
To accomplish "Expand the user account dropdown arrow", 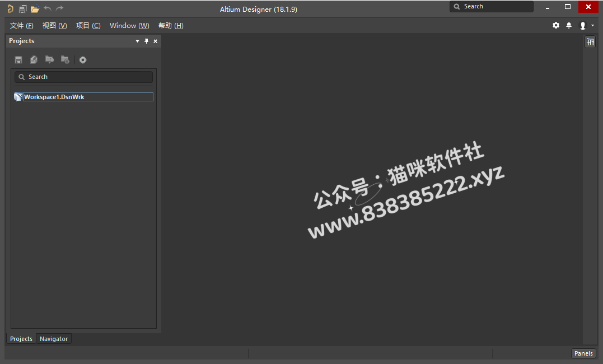I will point(592,25).
